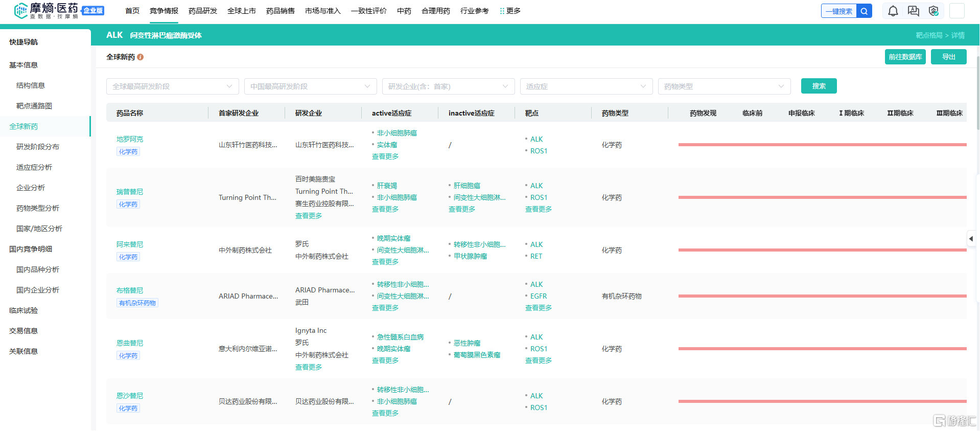Screen dimensions: 980x431
Task: Click the 阿来替尼 red progress bar
Action: [823, 250]
